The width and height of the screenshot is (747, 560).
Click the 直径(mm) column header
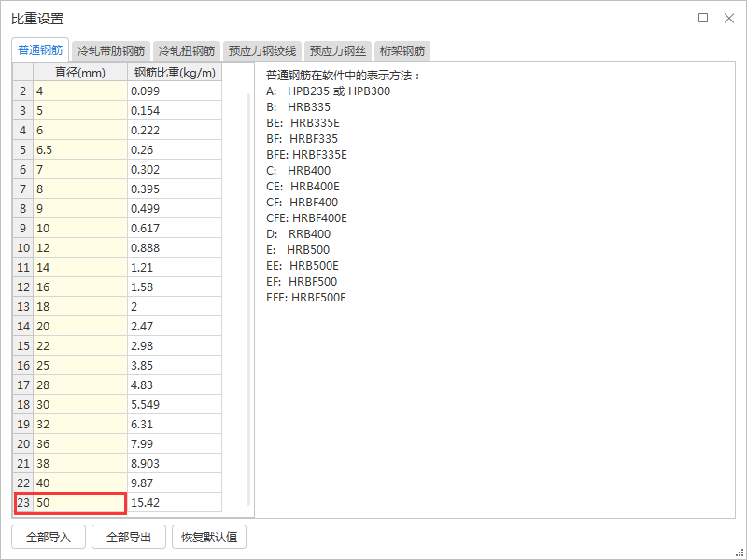click(x=80, y=72)
